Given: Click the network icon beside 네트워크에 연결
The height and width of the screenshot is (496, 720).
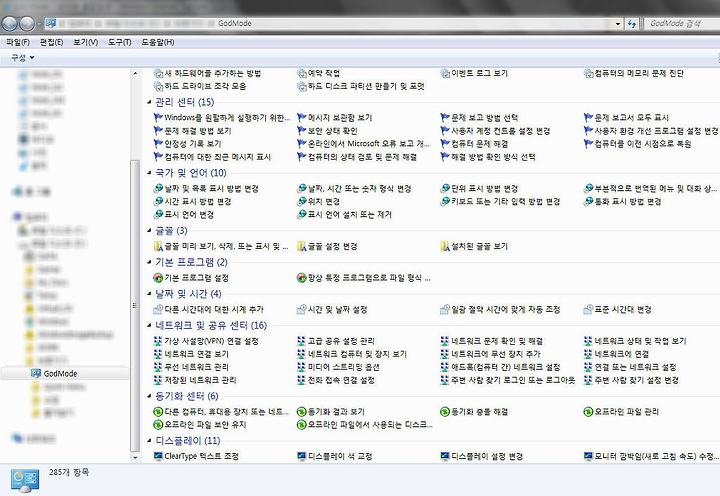Looking at the screenshot, I should click(588, 354).
